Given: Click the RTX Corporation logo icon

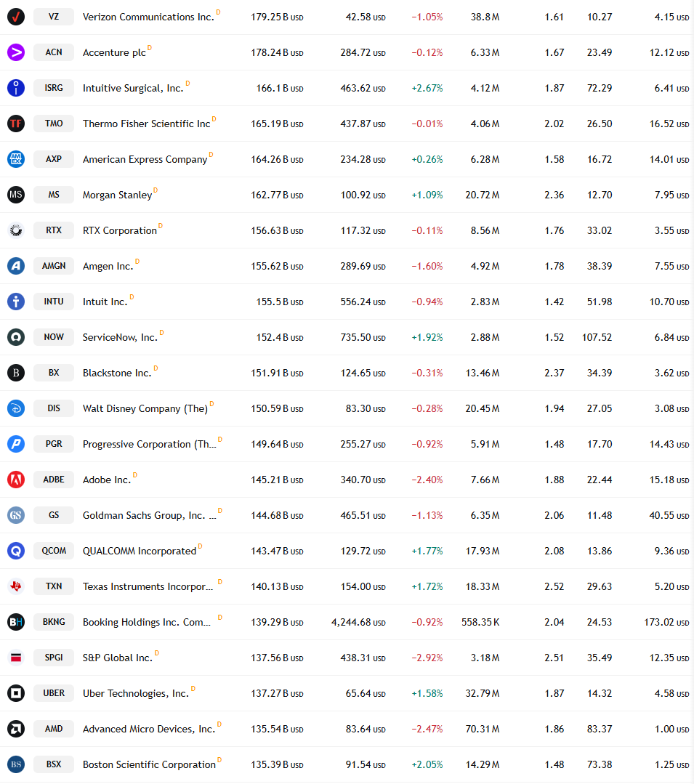Looking at the screenshot, I should (16, 230).
